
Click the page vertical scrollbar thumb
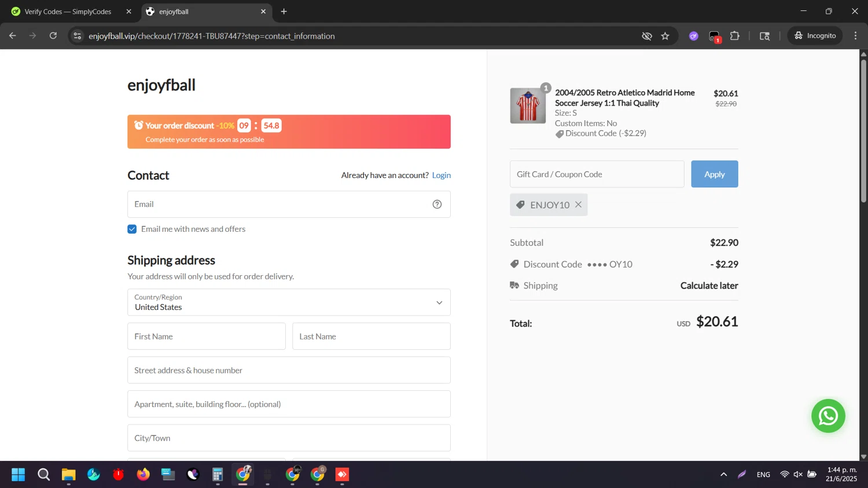pos(863,130)
